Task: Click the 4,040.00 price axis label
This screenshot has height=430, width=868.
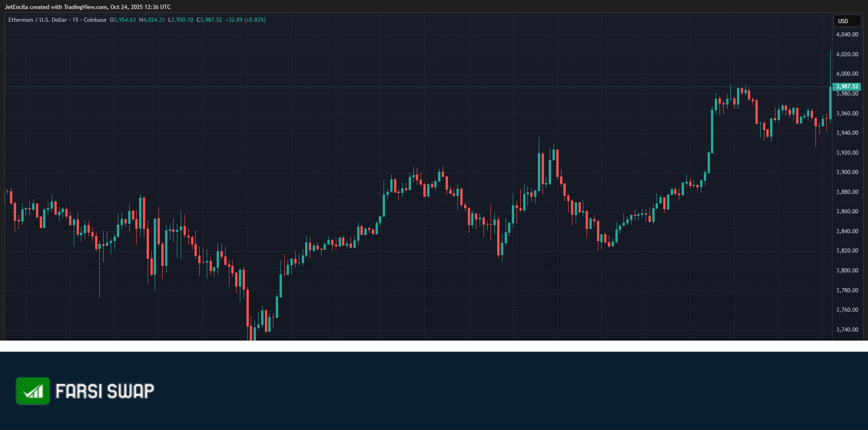Action: [847, 35]
